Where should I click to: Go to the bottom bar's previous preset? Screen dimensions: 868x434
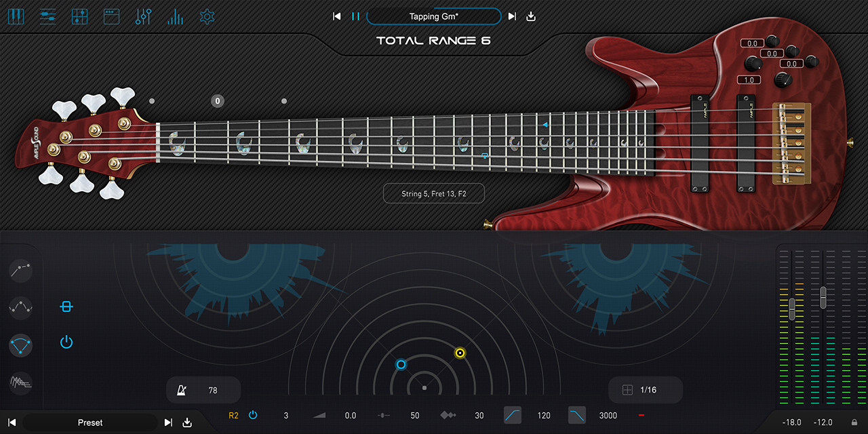click(12, 422)
